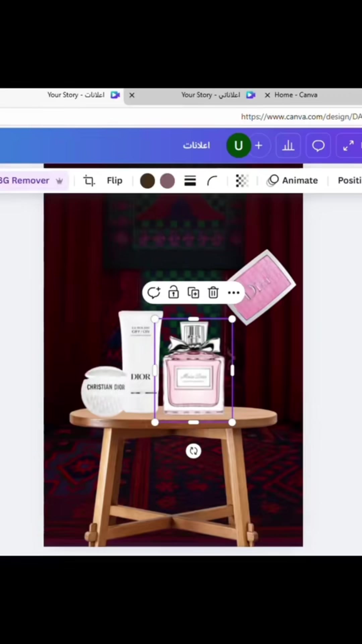Click the bottom-right resize handle of selection

[232, 423]
